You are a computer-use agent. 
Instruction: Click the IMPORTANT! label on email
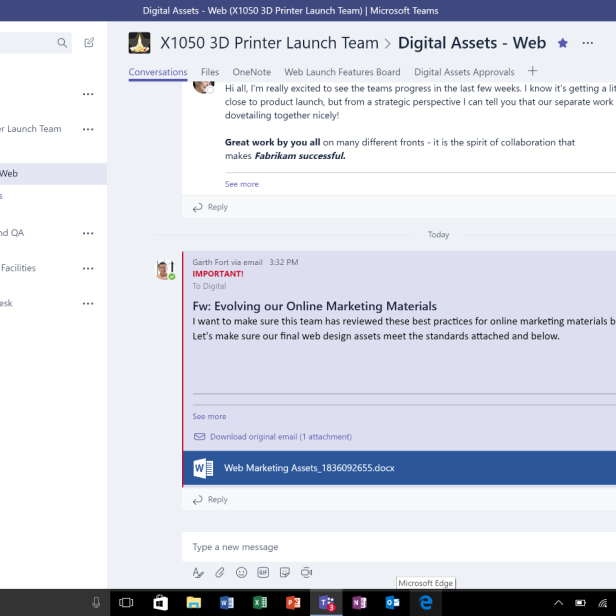tap(218, 274)
